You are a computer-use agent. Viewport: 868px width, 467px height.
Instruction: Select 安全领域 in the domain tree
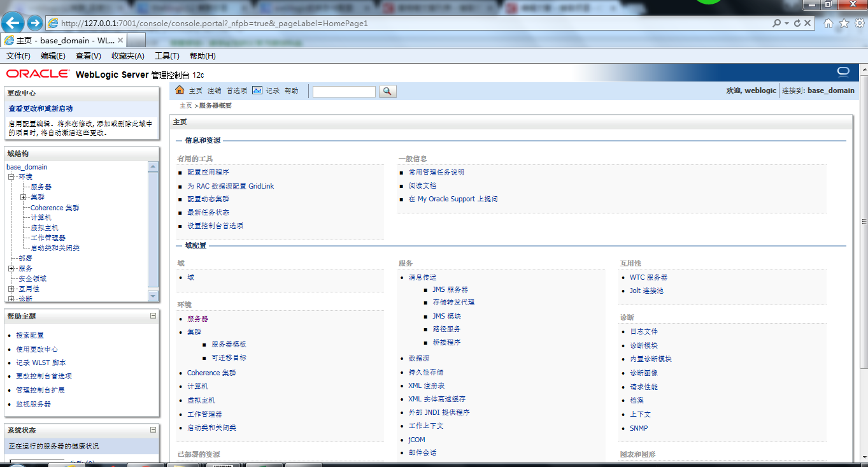pos(32,279)
